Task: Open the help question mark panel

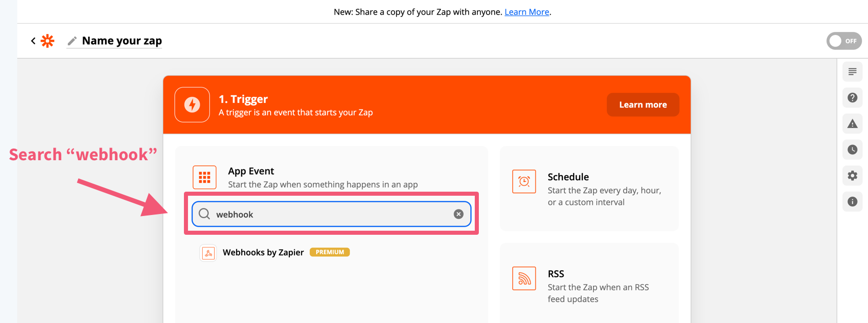Action: (x=852, y=97)
